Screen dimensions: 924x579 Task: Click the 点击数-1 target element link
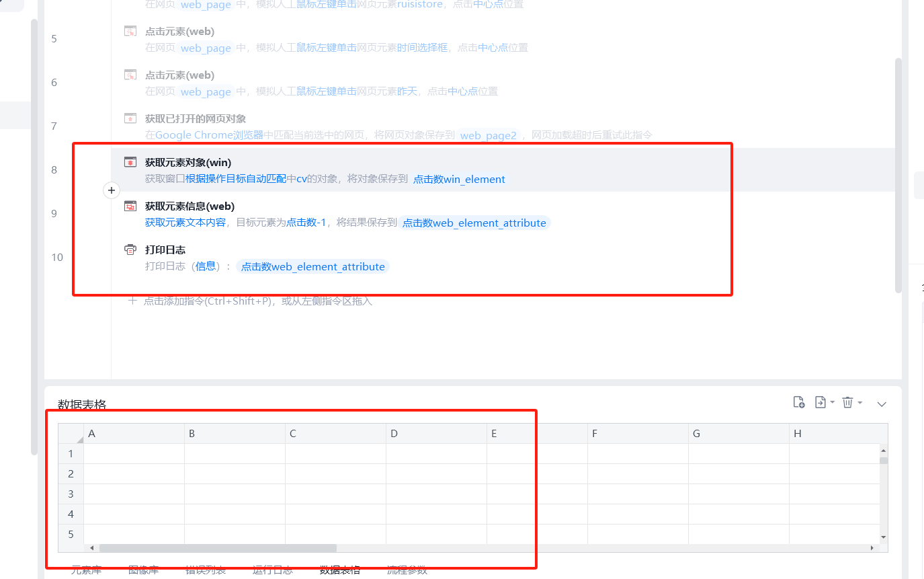coord(306,223)
